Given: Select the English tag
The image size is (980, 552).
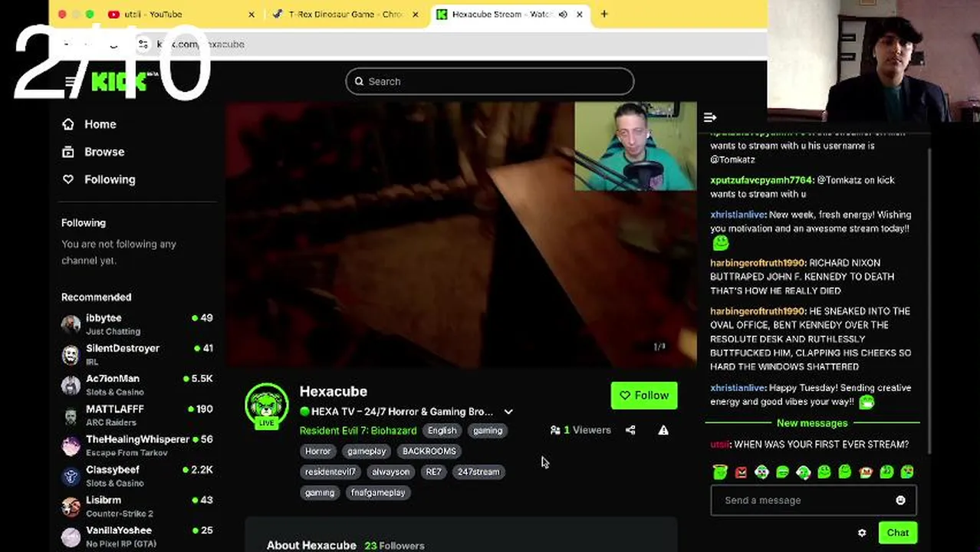Looking at the screenshot, I should click(442, 431).
